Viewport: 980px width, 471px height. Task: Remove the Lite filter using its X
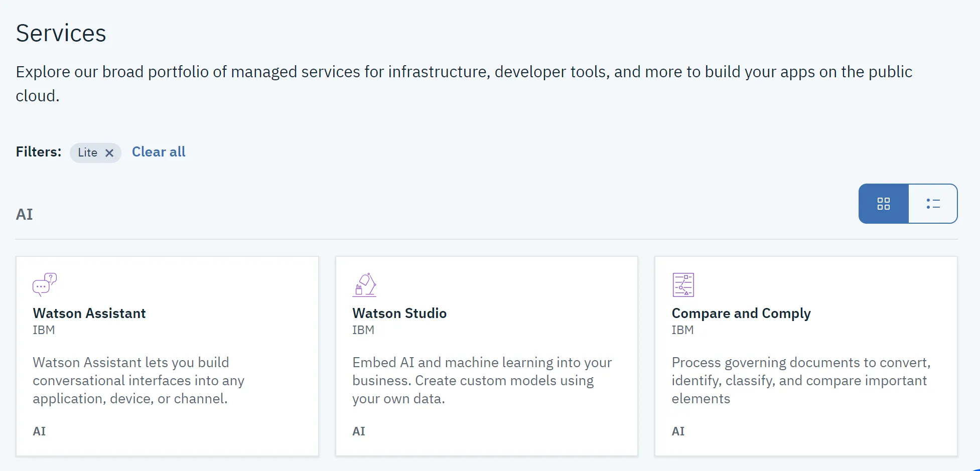109,153
